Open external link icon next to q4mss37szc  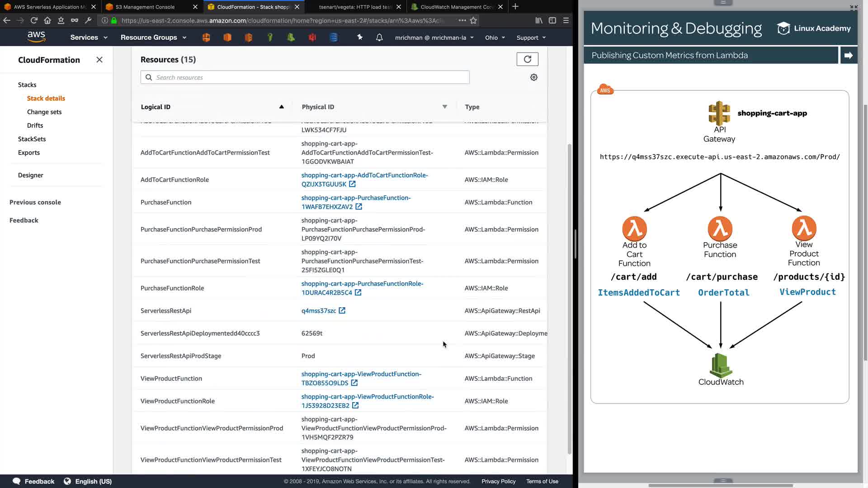pyautogui.click(x=342, y=311)
